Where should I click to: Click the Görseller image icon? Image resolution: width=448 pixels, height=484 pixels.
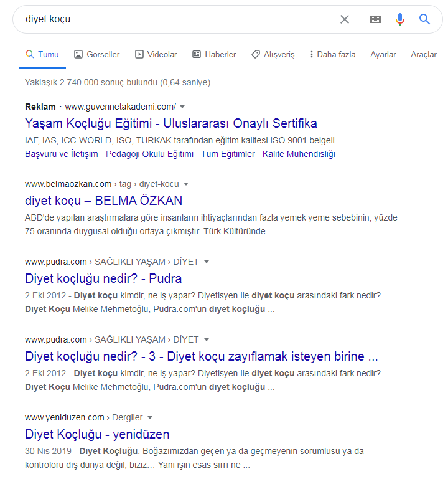[78, 54]
